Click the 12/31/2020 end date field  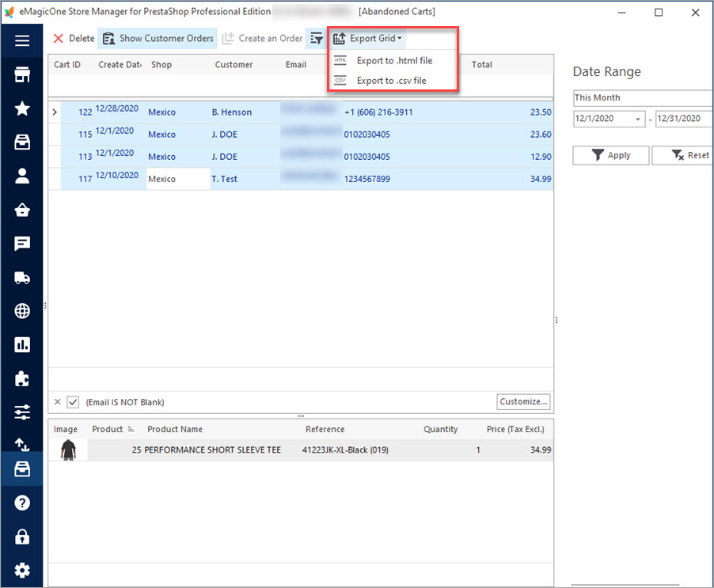685,119
